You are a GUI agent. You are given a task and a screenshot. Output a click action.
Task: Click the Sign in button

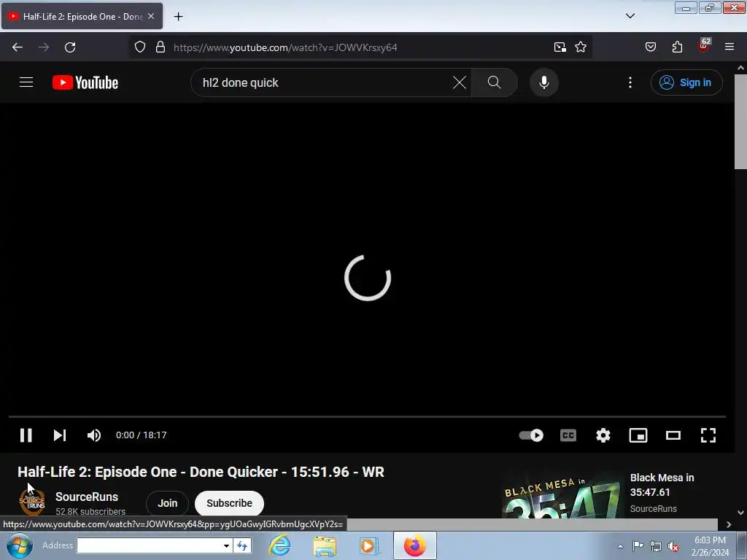click(686, 82)
